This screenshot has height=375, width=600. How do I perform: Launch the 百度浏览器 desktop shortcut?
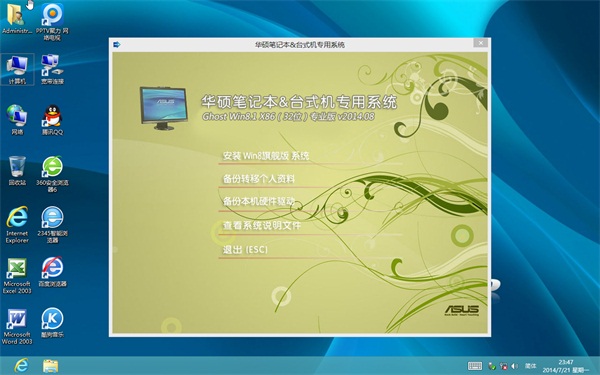(x=52, y=272)
